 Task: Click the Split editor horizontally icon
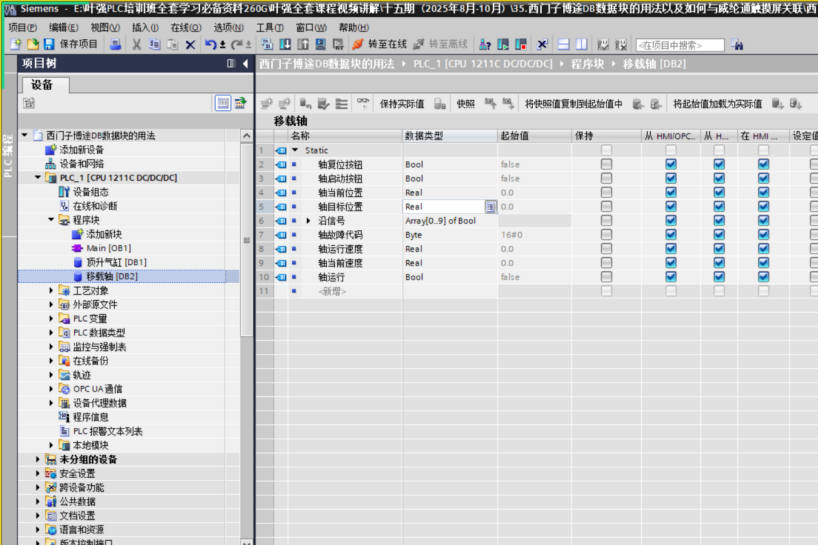click(564, 44)
